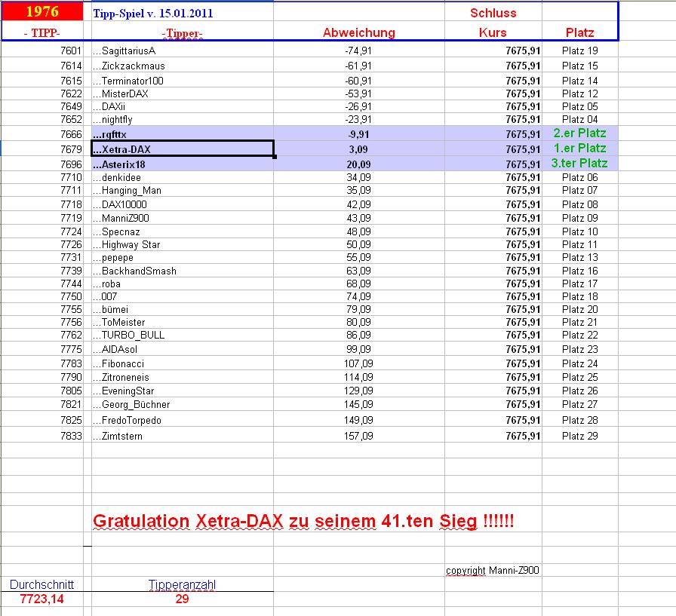Select the Platz 19 cell
The height and width of the screenshot is (616, 676).
pos(580,51)
